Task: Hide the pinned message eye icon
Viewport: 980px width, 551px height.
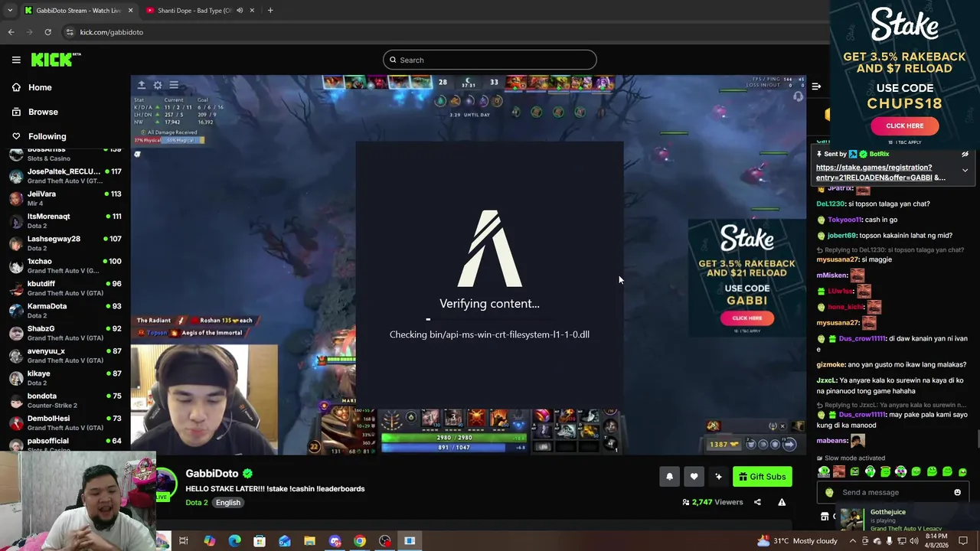Action: click(x=965, y=154)
